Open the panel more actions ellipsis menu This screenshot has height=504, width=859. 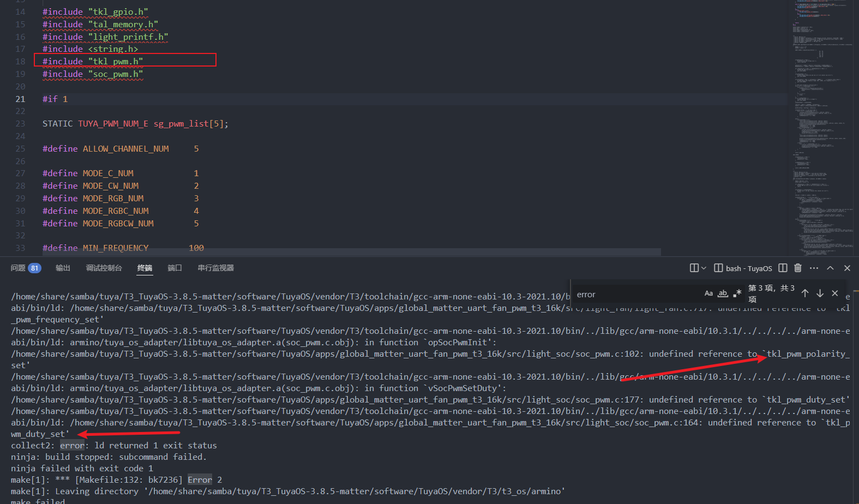click(814, 268)
